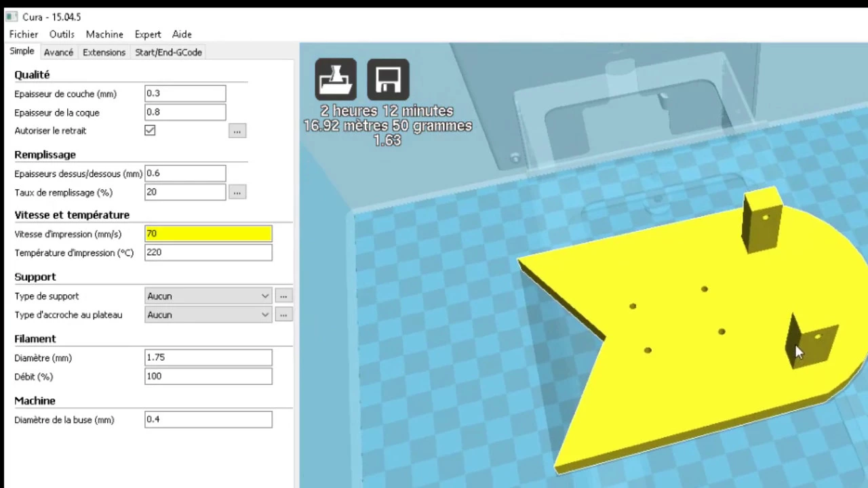Click the 'Vitesse et température' heading
Screen dimensions: 868x488
(x=72, y=215)
